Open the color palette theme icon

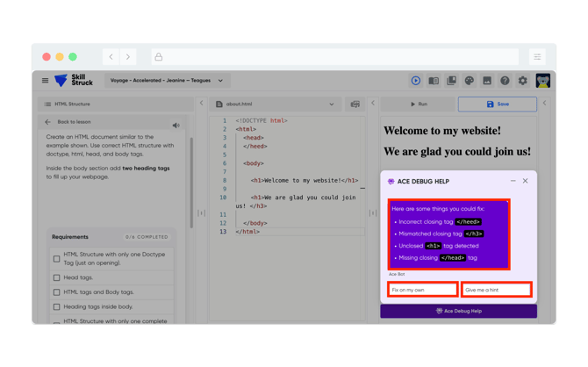click(469, 81)
